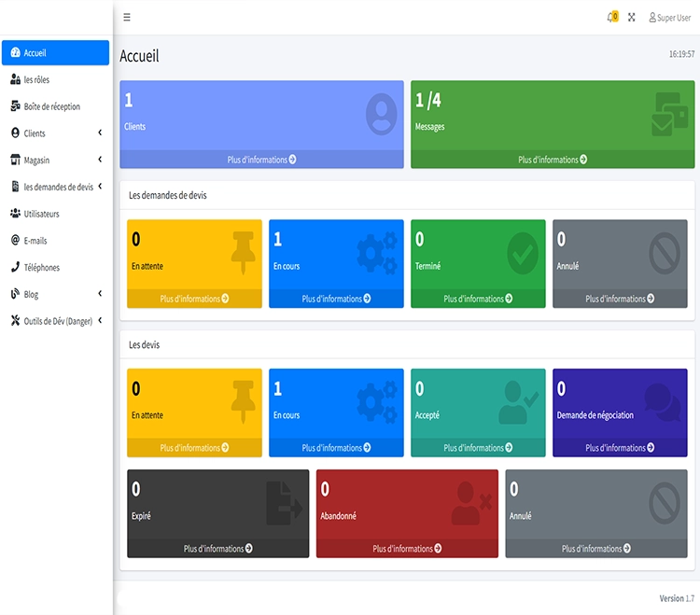Open the Super User account menu
Image resolution: width=700 pixels, height=615 pixels.
click(669, 18)
